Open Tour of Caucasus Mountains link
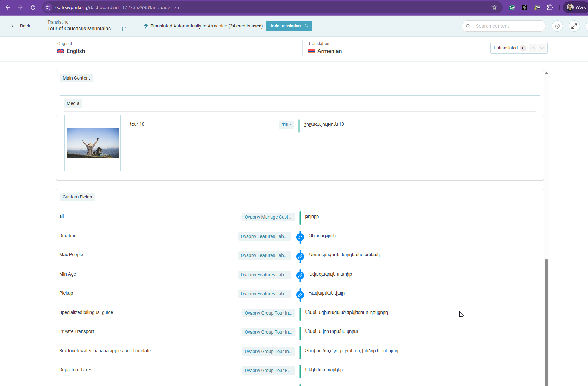Image resolution: width=588 pixels, height=386 pixels. click(x=81, y=29)
